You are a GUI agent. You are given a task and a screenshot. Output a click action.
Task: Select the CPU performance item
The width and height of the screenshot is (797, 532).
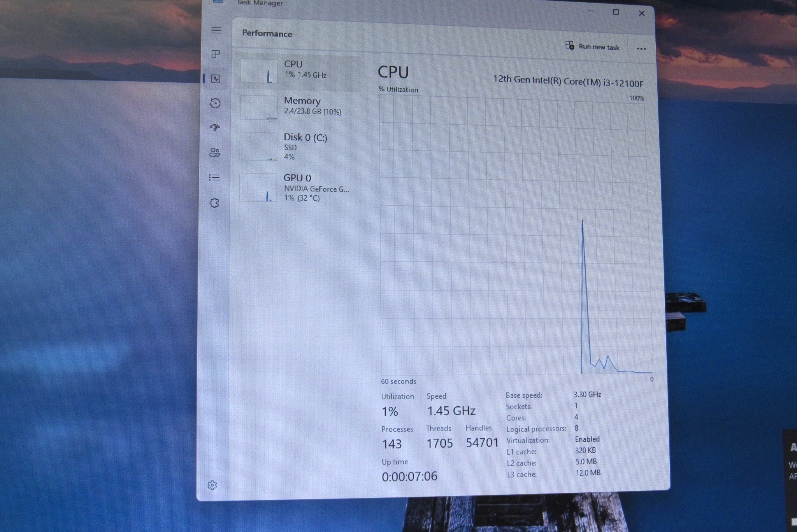(x=298, y=72)
